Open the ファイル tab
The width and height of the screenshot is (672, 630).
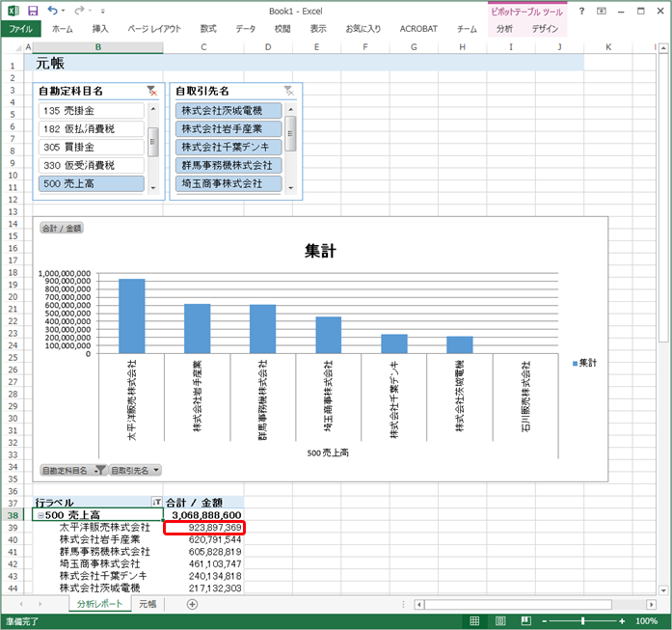coord(20,29)
